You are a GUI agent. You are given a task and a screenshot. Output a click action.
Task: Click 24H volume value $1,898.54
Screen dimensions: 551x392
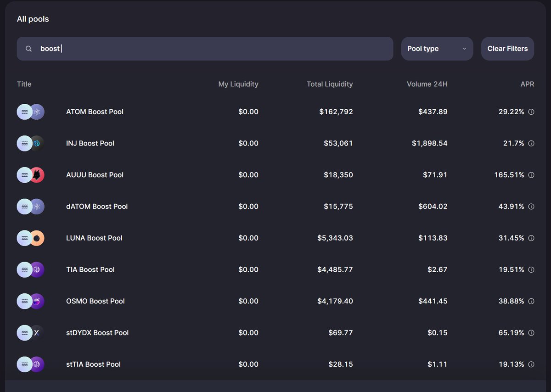coord(430,143)
